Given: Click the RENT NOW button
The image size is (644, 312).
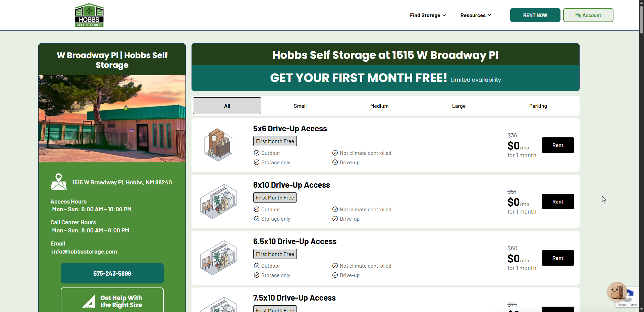Looking at the screenshot, I should 535,15.
